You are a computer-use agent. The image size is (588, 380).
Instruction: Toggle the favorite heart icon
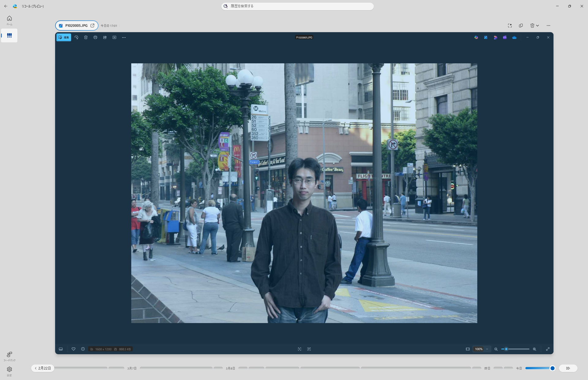click(x=73, y=349)
